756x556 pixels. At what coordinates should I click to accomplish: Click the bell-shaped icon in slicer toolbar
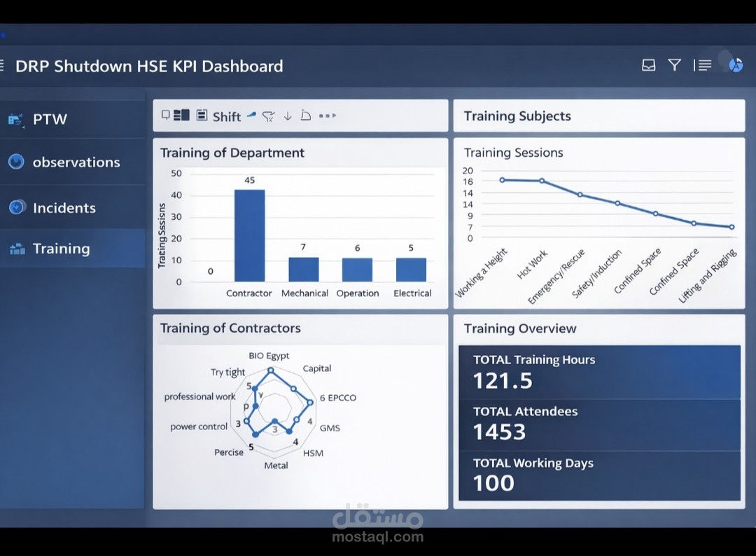point(305,116)
